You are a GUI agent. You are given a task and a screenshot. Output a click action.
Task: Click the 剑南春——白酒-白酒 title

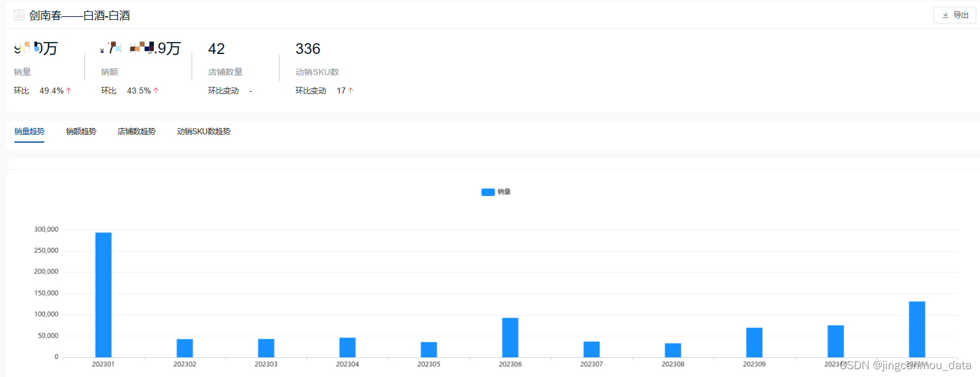pos(80,16)
